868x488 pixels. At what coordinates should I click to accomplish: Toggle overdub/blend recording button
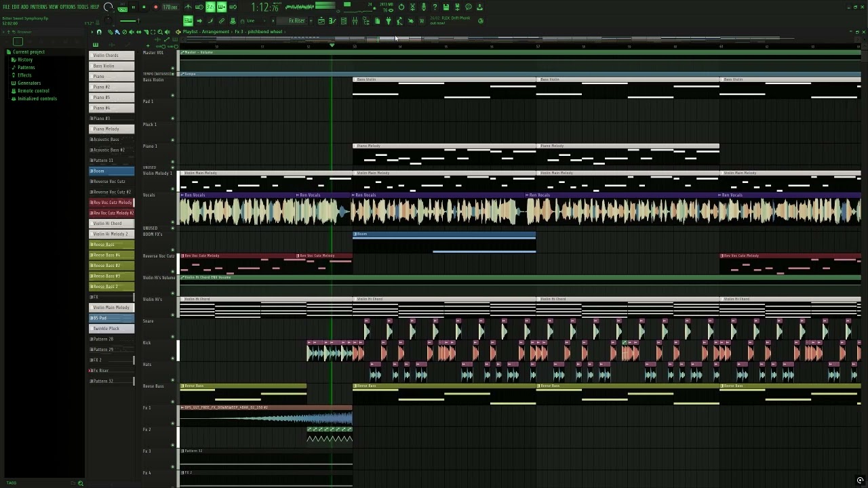222,7
